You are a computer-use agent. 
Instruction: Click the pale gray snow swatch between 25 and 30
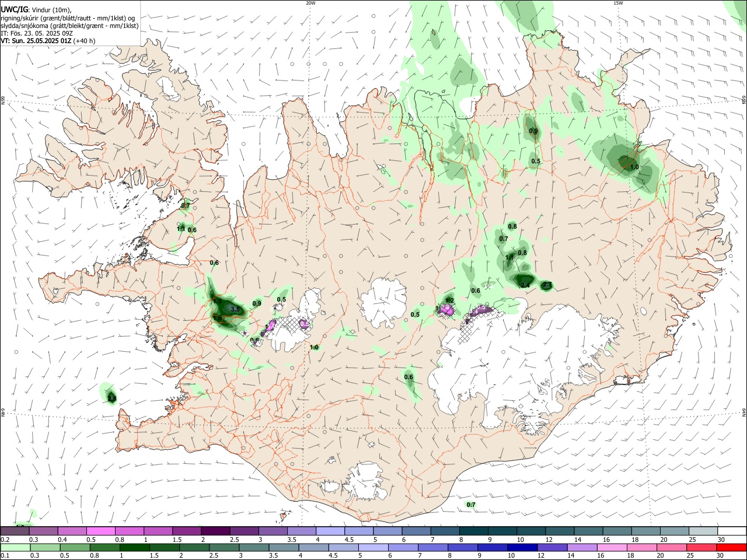coord(703,531)
